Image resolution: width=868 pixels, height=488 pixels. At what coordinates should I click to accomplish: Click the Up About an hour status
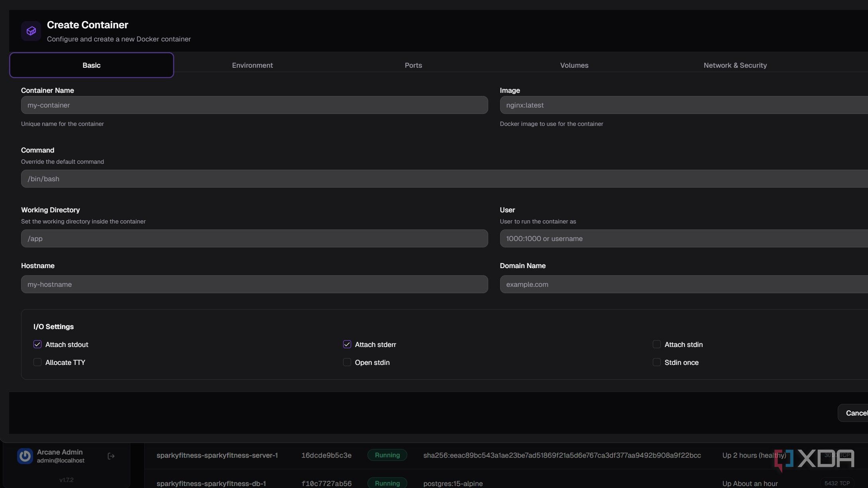point(750,483)
